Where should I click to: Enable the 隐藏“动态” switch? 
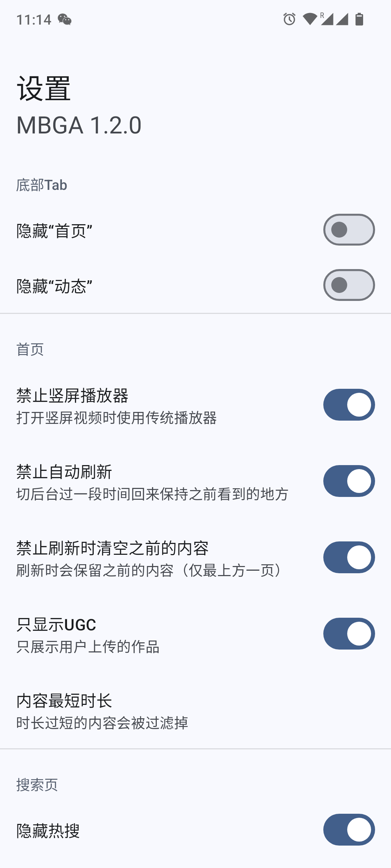(349, 285)
